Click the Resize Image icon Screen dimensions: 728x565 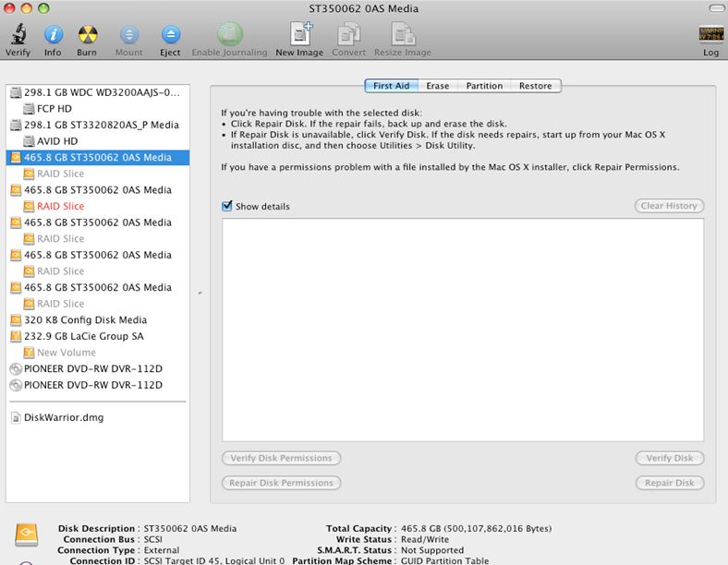[x=403, y=34]
